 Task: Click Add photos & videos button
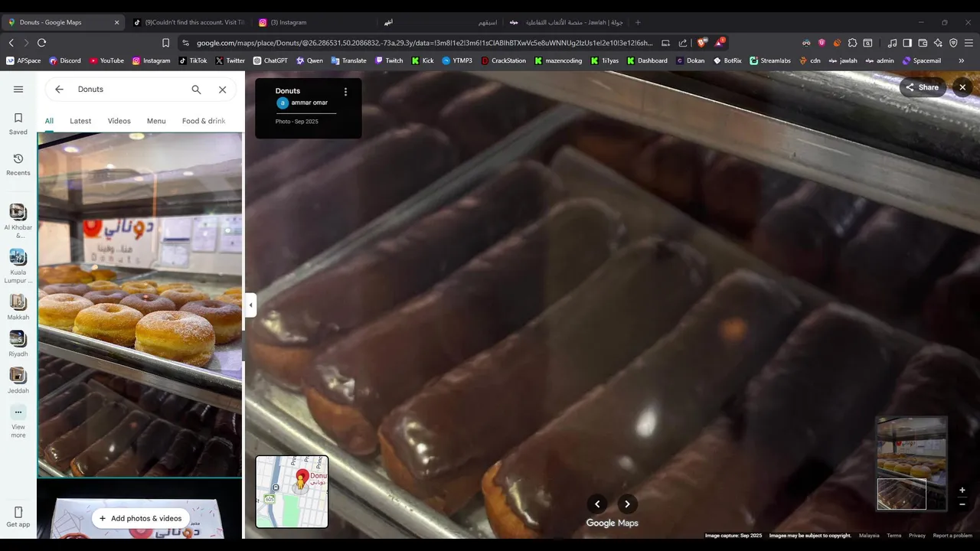pyautogui.click(x=141, y=518)
